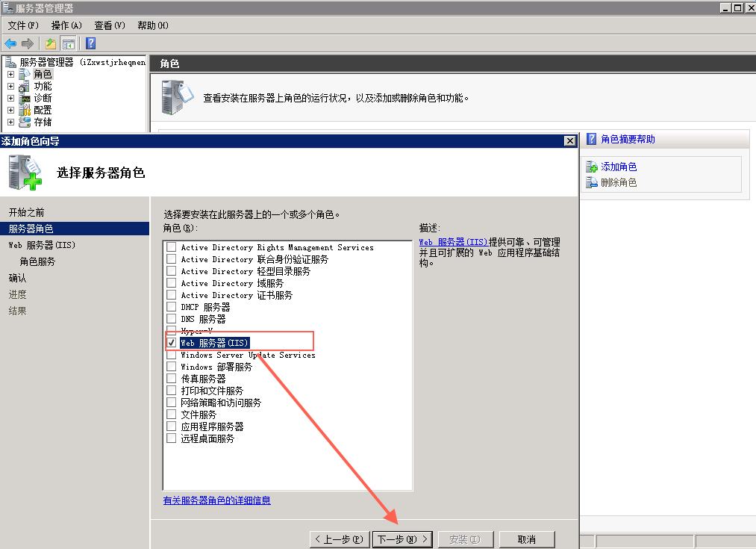Screen dimensions: 756x549
Task: Click the blue Back arrow in toolbar
Action: pyautogui.click(x=10, y=43)
